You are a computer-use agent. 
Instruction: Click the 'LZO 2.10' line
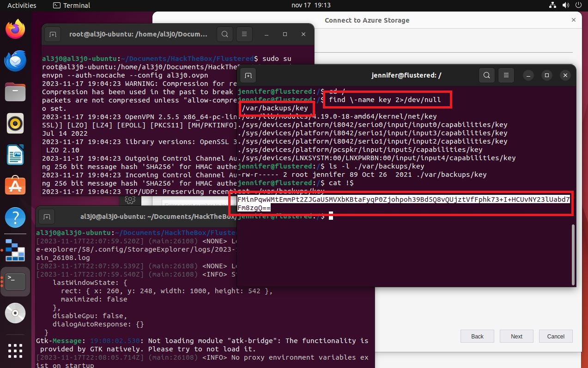[63, 150]
